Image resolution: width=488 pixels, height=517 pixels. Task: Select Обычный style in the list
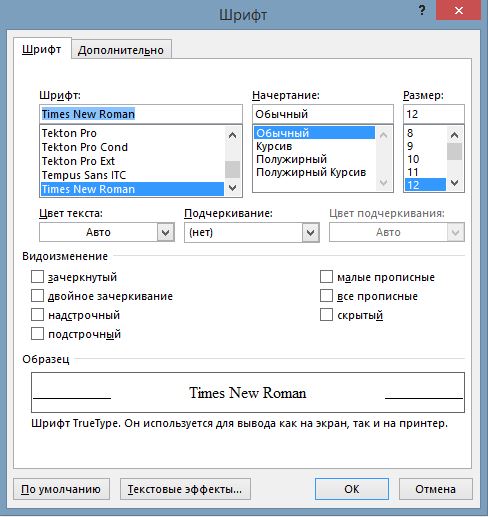coord(314,133)
